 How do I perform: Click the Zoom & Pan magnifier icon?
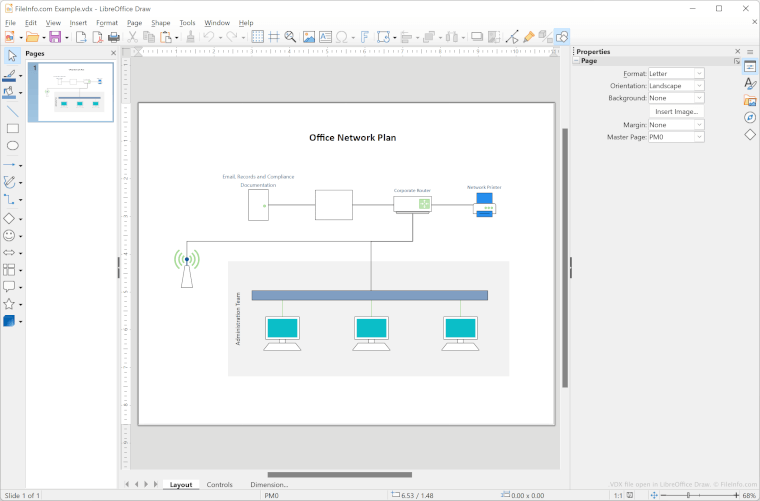[x=290, y=37]
